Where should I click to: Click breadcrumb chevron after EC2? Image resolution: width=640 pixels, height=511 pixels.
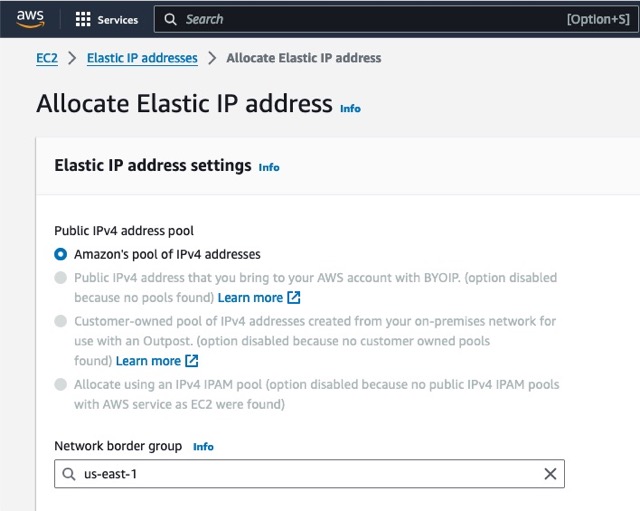[72, 58]
